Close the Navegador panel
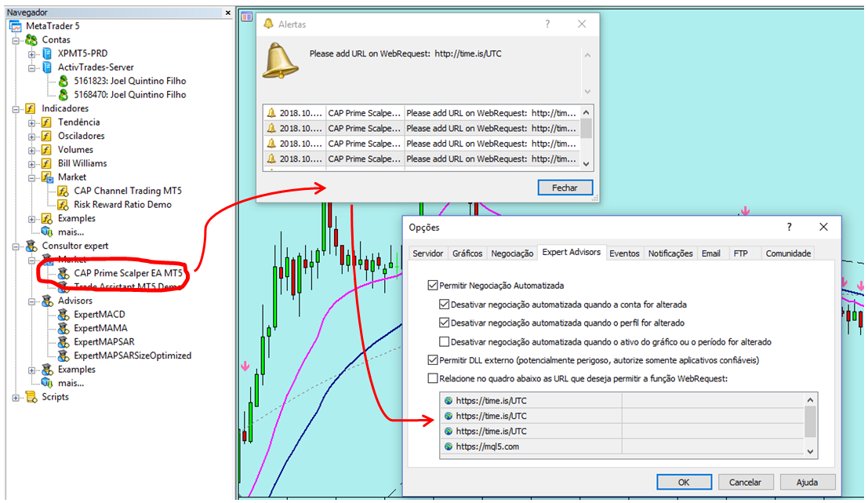 point(228,13)
